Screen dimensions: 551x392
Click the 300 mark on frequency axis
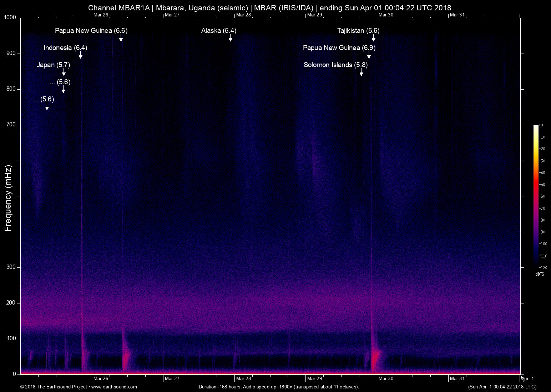(11, 267)
